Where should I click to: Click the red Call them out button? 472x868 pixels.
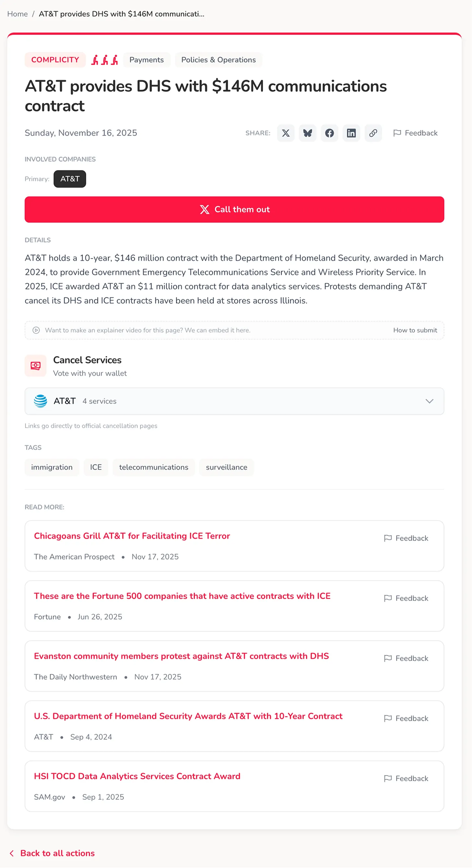(x=234, y=210)
